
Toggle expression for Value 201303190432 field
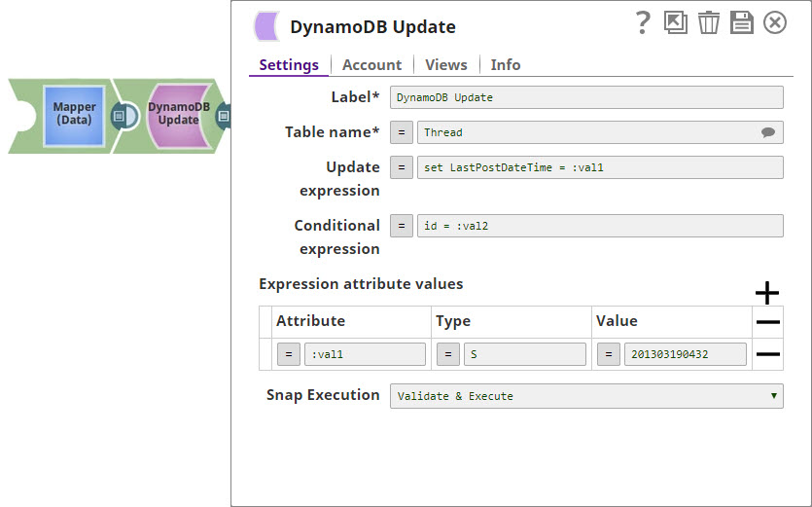[x=609, y=354]
